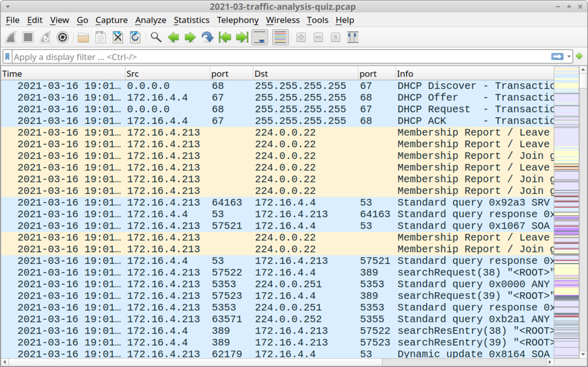
Task: Add a filter button with the green plus
Action: pyautogui.click(x=580, y=57)
